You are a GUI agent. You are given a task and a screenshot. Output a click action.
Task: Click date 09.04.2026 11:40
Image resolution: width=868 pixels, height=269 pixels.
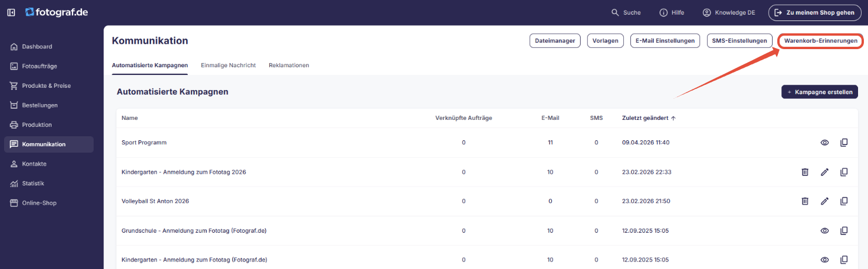[646, 143]
